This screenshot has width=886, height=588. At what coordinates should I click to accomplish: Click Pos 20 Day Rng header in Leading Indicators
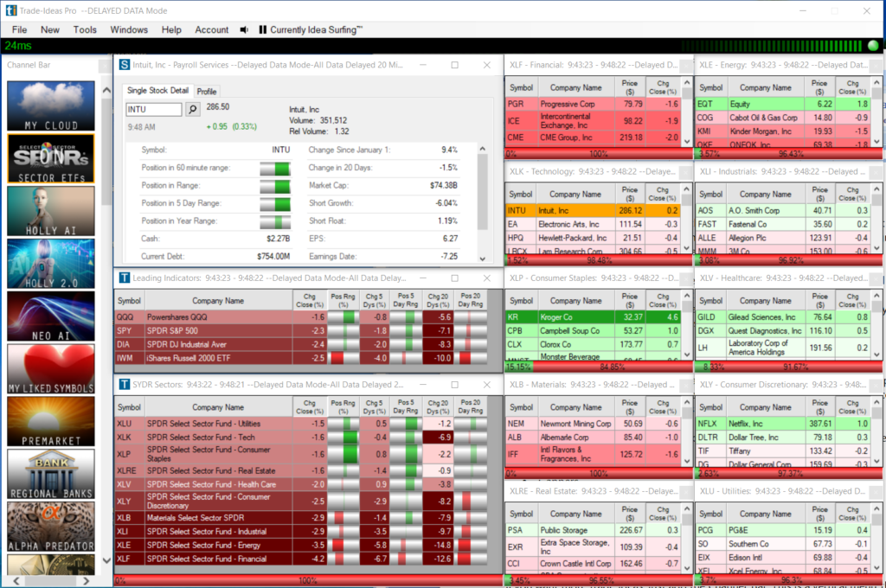(x=471, y=301)
